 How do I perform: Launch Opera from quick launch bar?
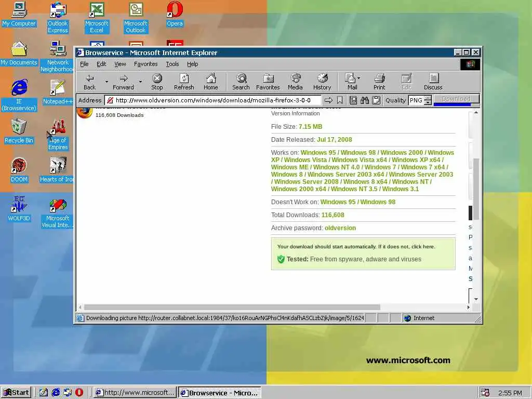(79, 393)
